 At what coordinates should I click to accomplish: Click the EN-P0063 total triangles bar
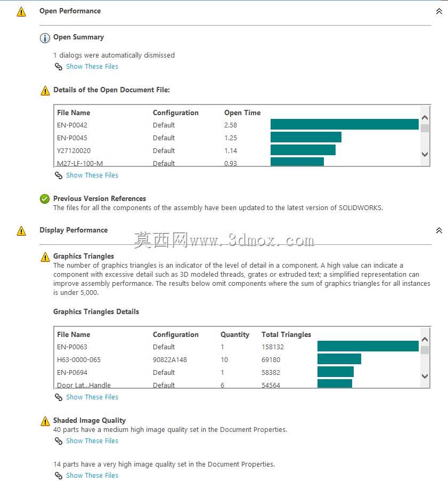368,346
